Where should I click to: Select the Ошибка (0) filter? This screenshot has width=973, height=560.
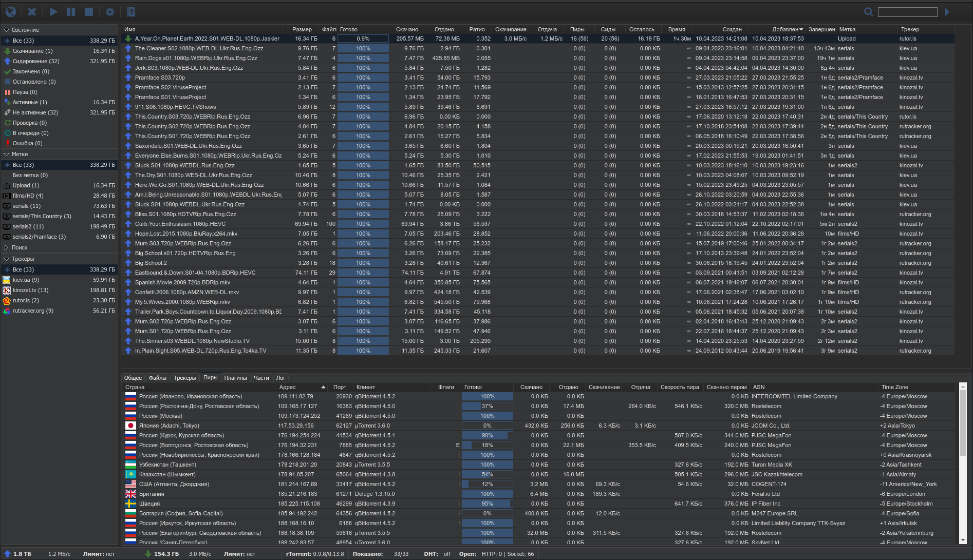(59, 143)
